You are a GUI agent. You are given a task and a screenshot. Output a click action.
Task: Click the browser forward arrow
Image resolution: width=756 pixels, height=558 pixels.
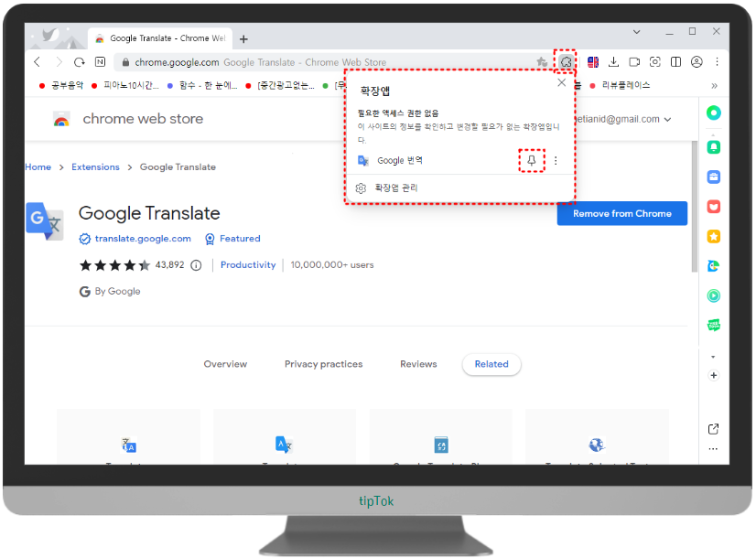pyautogui.click(x=59, y=61)
